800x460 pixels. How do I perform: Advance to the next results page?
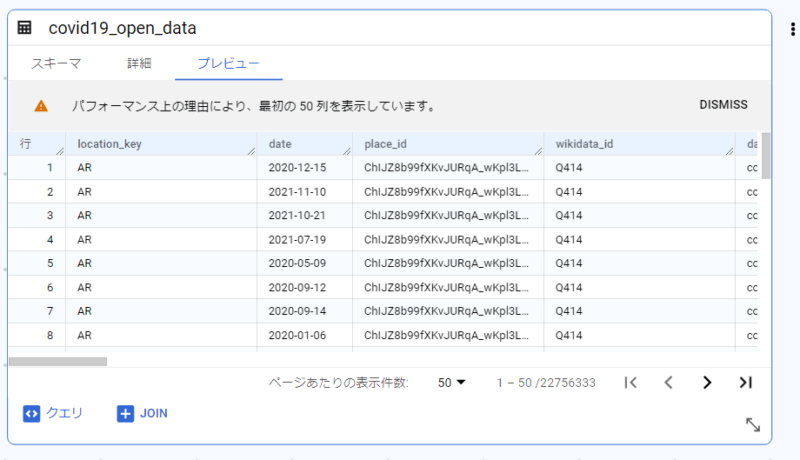[x=707, y=382]
